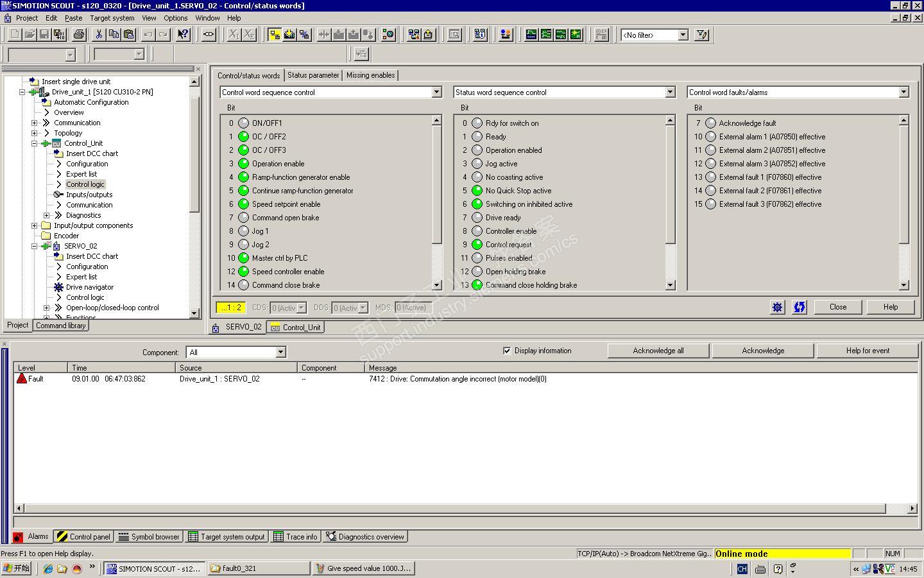Open the Diagnostics overview tab
Image resolution: width=924 pixels, height=578 pixels.
pos(365,537)
